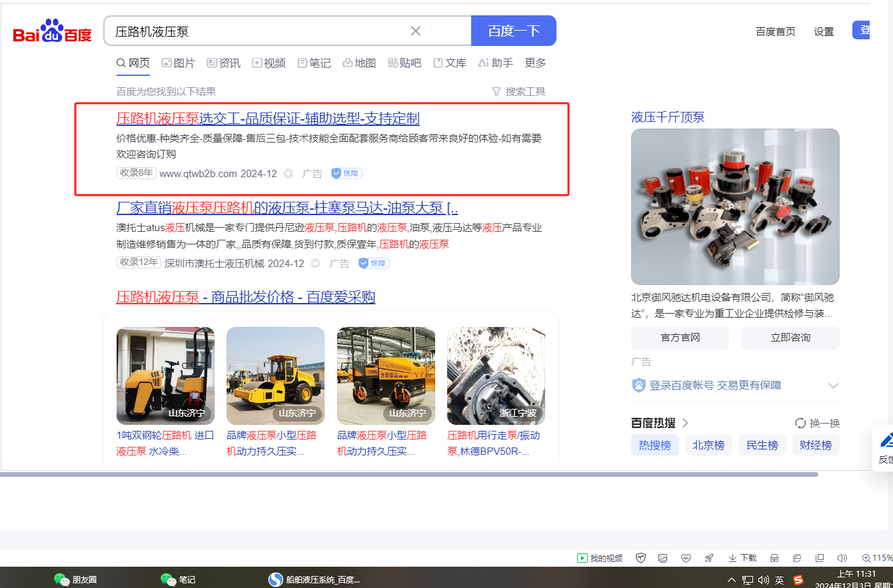The height and width of the screenshot is (588, 893).
Task: Switch to the 网页 search tab
Action: pyautogui.click(x=133, y=63)
